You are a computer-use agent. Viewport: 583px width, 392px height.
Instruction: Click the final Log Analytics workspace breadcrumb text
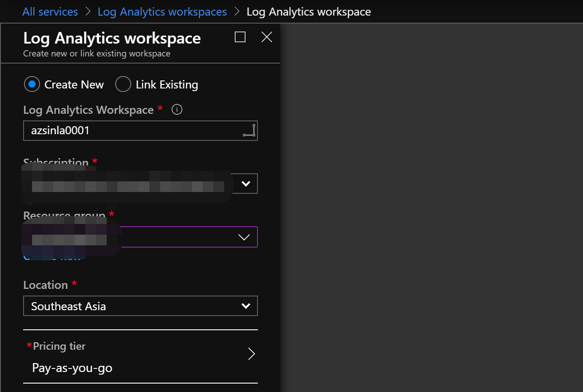click(309, 12)
